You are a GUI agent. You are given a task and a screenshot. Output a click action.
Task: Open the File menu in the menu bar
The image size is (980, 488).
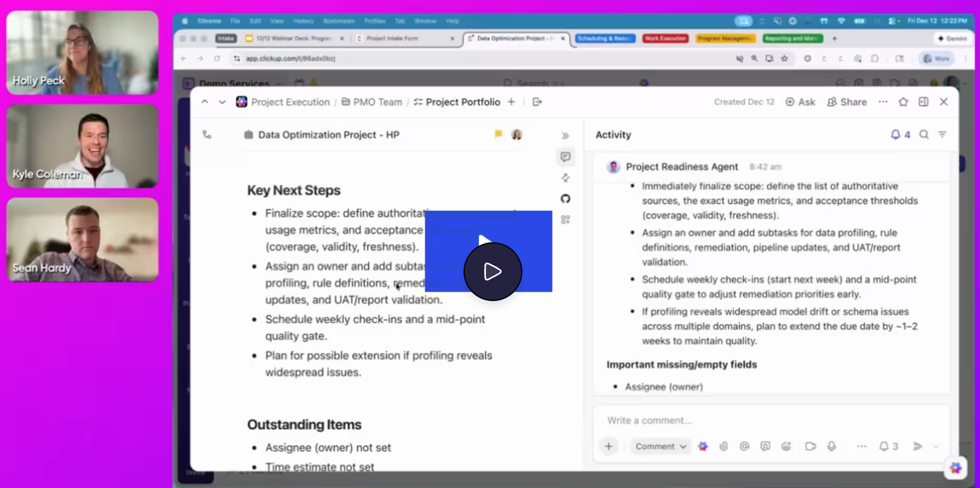click(235, 21)
